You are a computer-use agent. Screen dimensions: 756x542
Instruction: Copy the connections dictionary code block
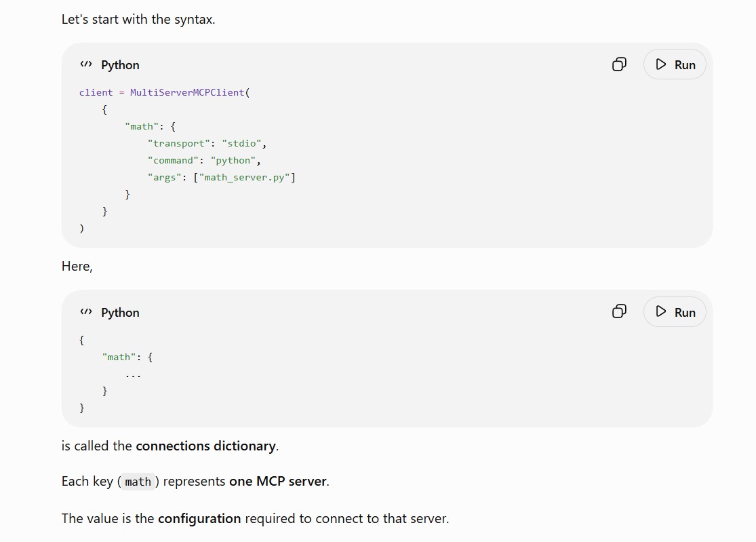pos(619,311)
